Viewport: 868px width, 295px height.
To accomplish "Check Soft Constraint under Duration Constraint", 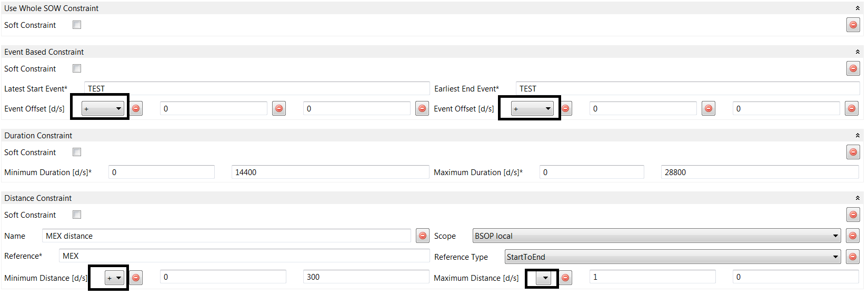I will (77, 152).
